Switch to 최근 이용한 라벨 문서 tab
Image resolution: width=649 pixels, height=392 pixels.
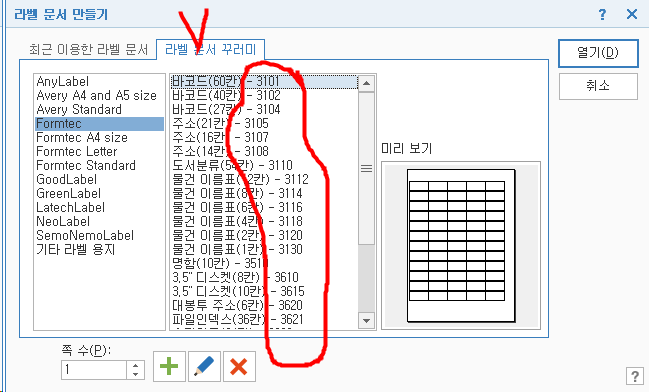(89, 50)
